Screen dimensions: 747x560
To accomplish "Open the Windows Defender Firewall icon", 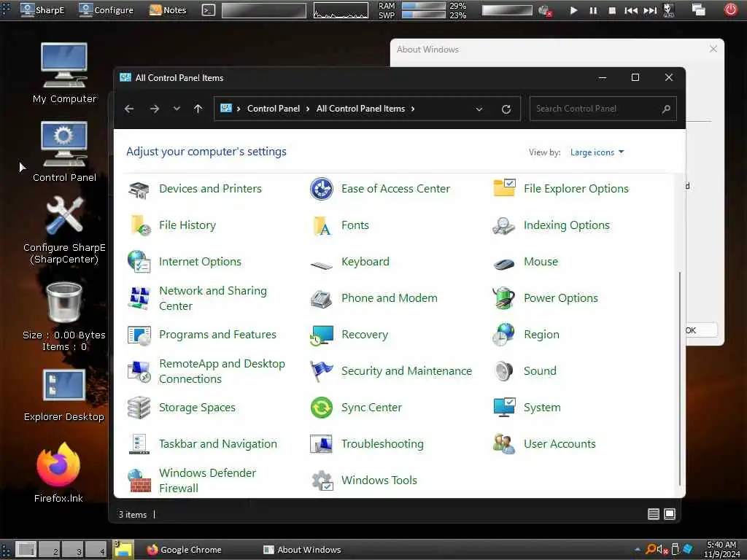I will point(139,481).
